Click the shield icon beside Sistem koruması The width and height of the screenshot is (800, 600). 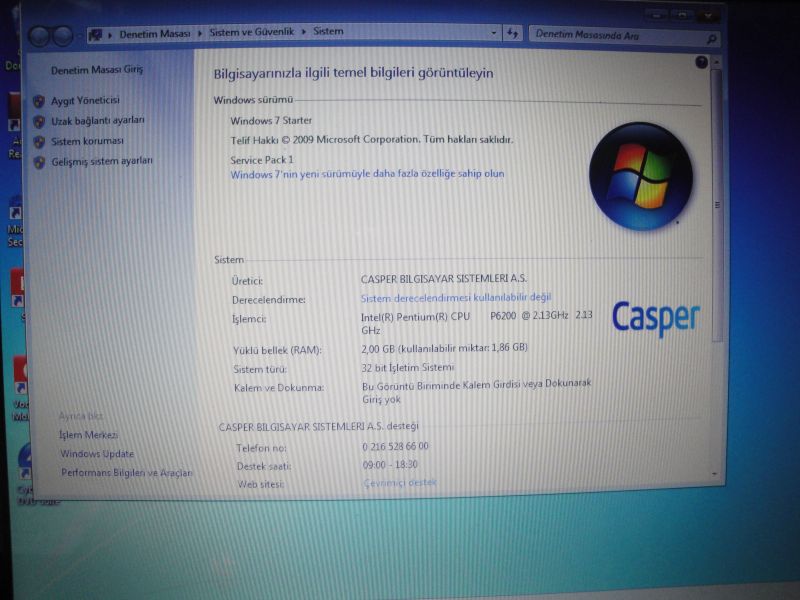[x=39, y=142]
